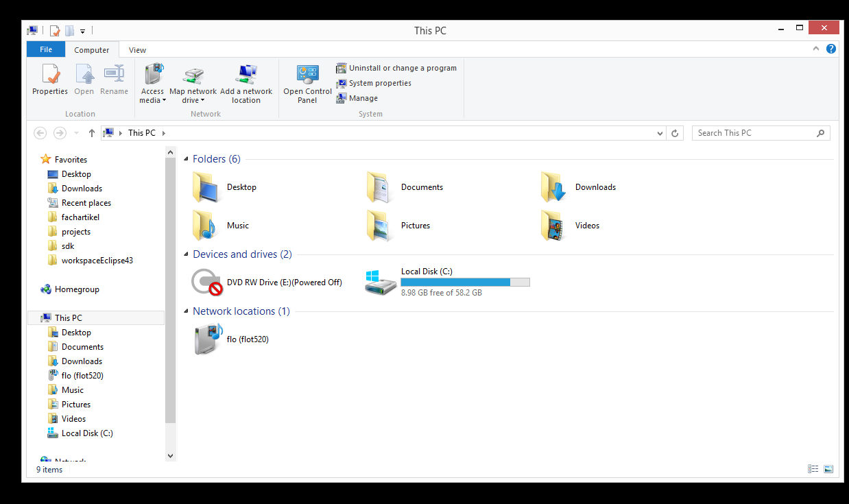Viewport: 849px width, 504px height.
Task: Open the Help question mark icon
Action: (x=831, y=49)
